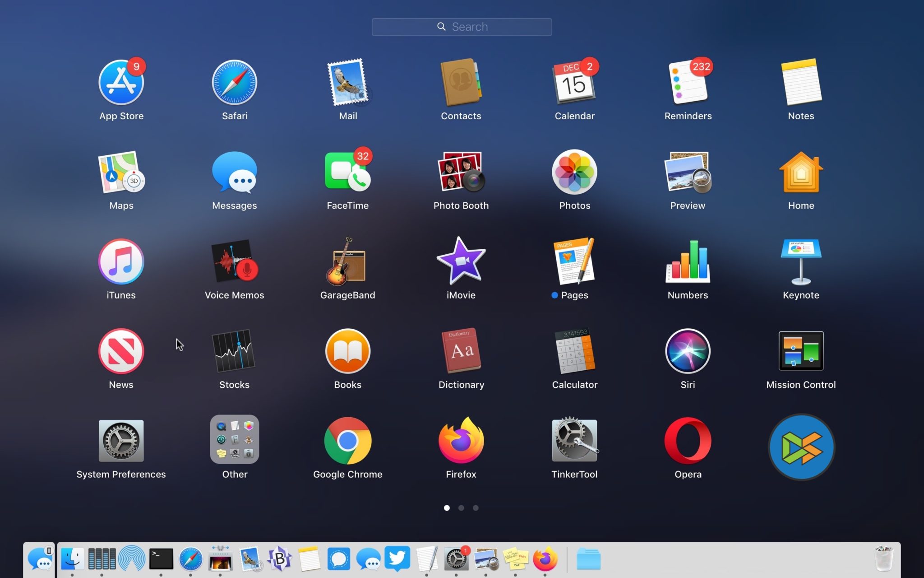Launch Siri from Launchpad
The width and height of the screenshot is (924, 578).
pos(688,351)
